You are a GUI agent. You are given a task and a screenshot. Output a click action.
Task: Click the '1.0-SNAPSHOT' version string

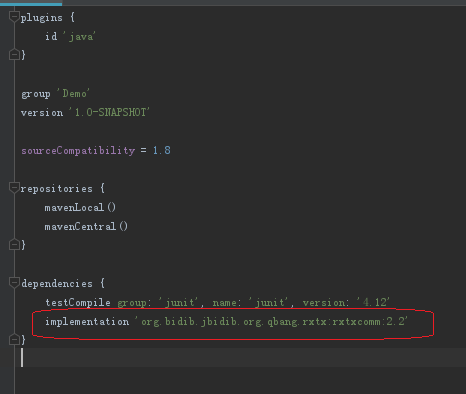tap(109, 113)
